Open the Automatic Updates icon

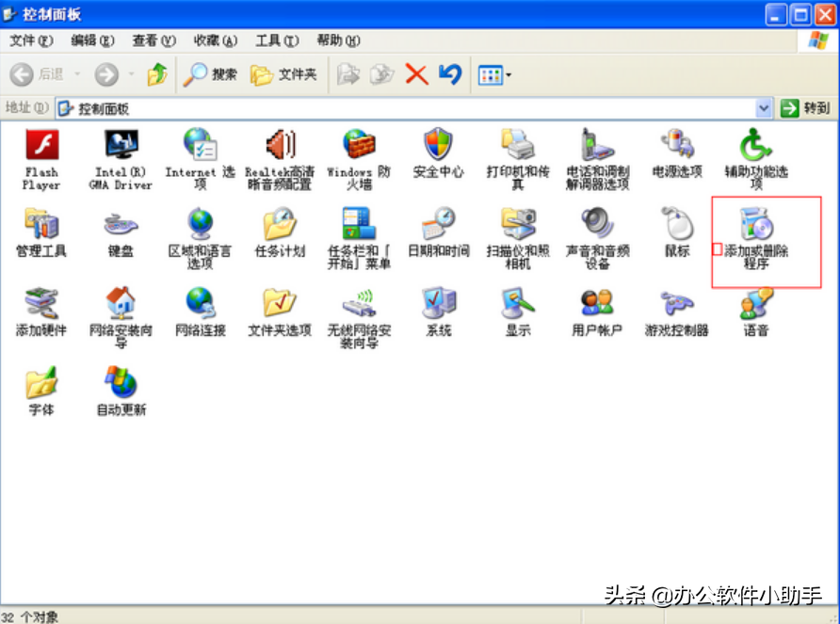(121, 385)
